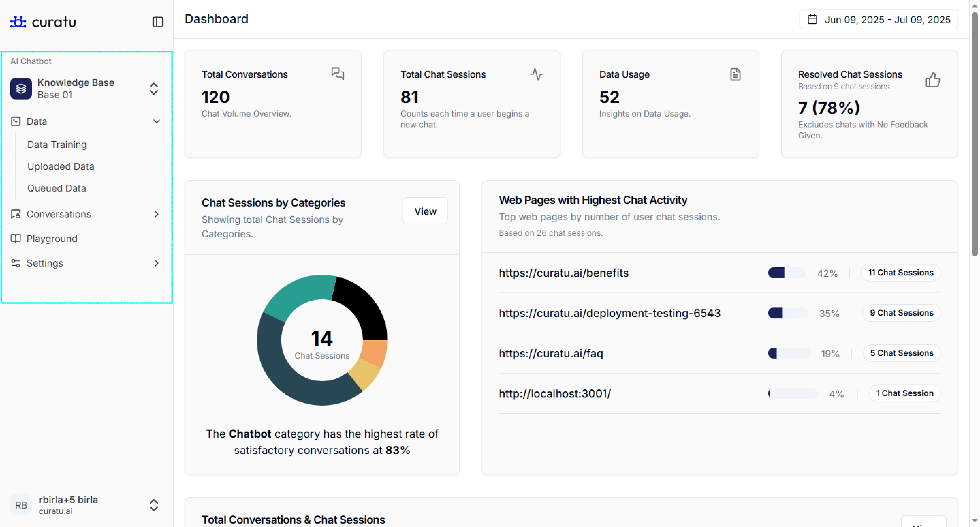The width and height of the screenshot is (980, 527).
Task: Click the Knowledge Base stack icon
Action: [21, 88]
